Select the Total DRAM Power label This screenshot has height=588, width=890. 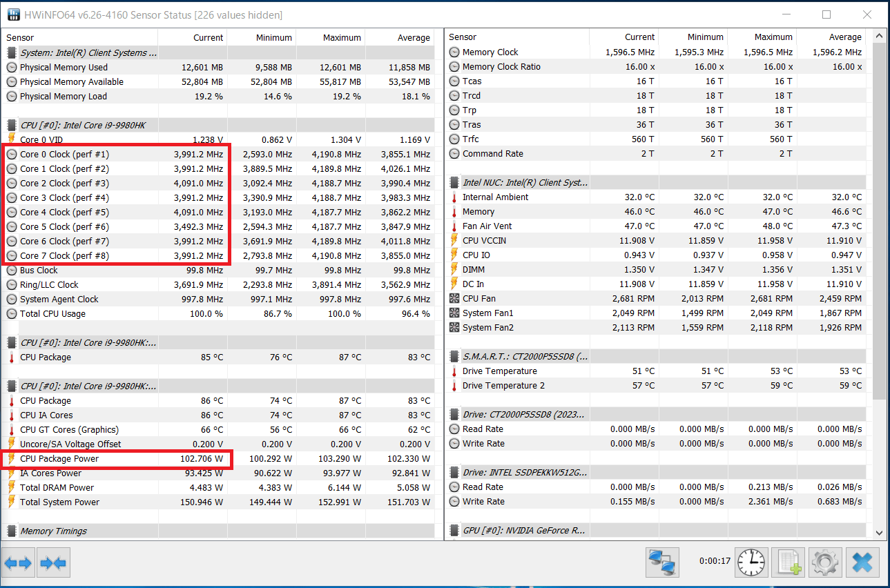coord(57,488)
